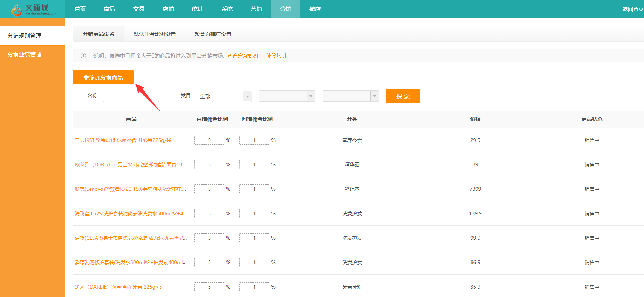644x297 pixels.
Task: Switch to 聚合页推广设置 tab
Action: (x=213, y=34)
